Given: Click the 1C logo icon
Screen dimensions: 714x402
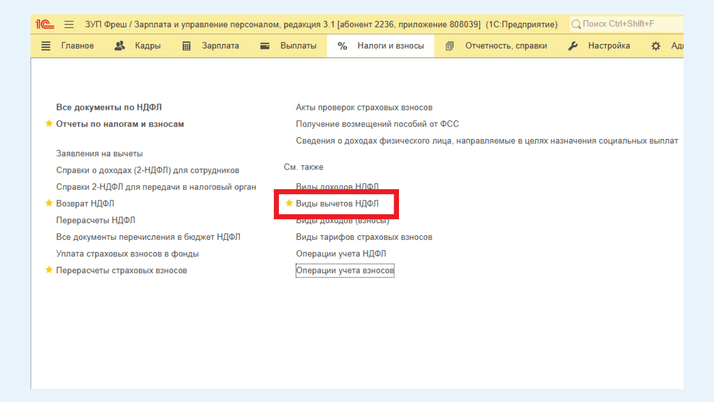Looking at the screenshot, I should (x=45, y=25).
